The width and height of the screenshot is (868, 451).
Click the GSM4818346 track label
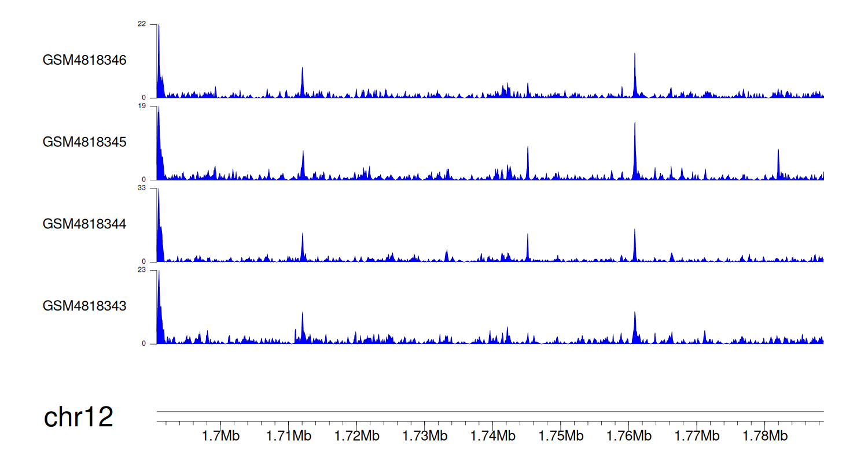(x=84, y=60)
